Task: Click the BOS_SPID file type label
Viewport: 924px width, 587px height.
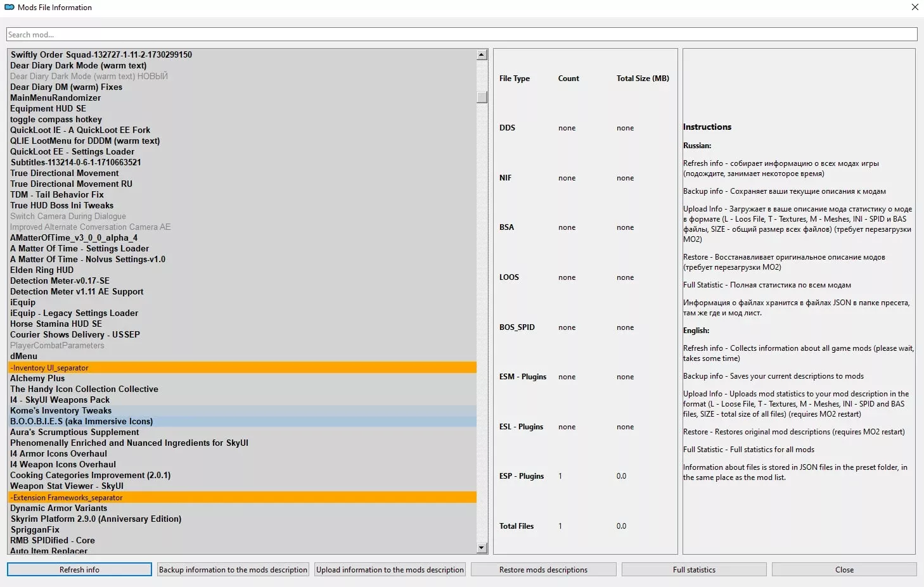Action: tap(517, 327)
